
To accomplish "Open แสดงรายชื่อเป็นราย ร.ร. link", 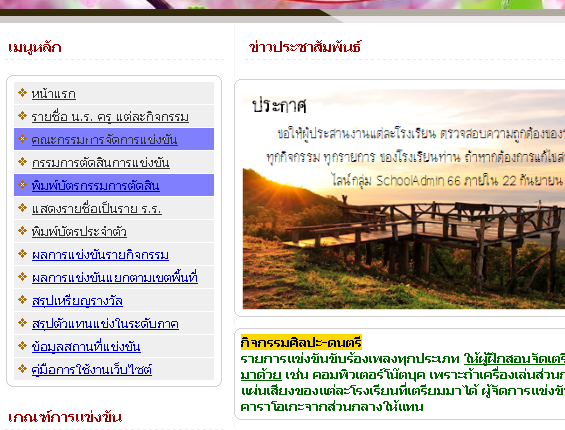I will 97,209.
